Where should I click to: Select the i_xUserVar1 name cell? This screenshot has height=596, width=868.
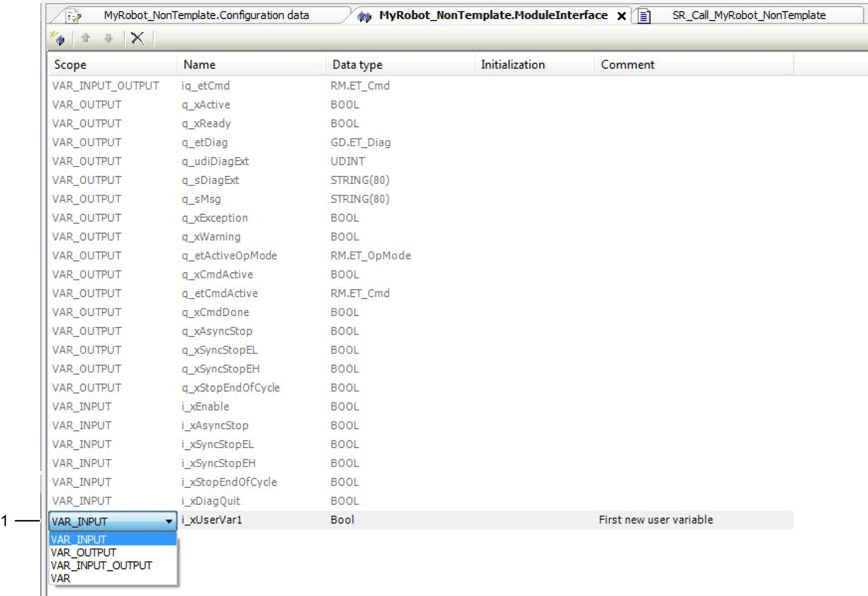(212, 520)
